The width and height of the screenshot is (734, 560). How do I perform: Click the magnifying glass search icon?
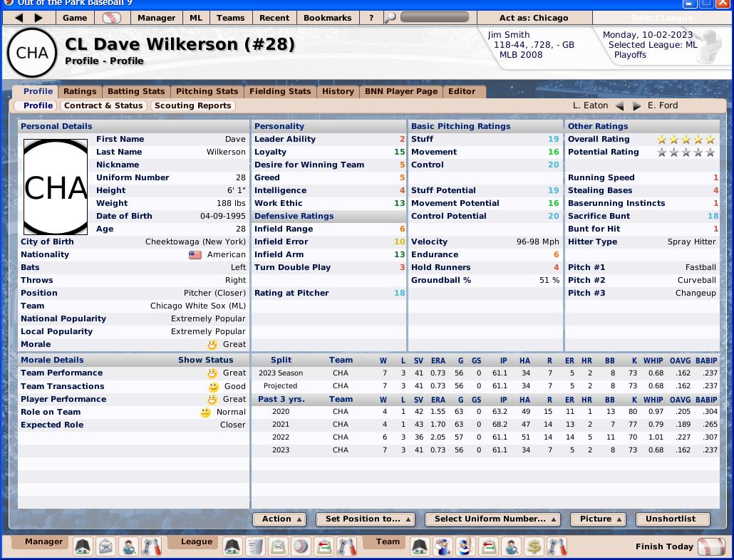[391, 18]
